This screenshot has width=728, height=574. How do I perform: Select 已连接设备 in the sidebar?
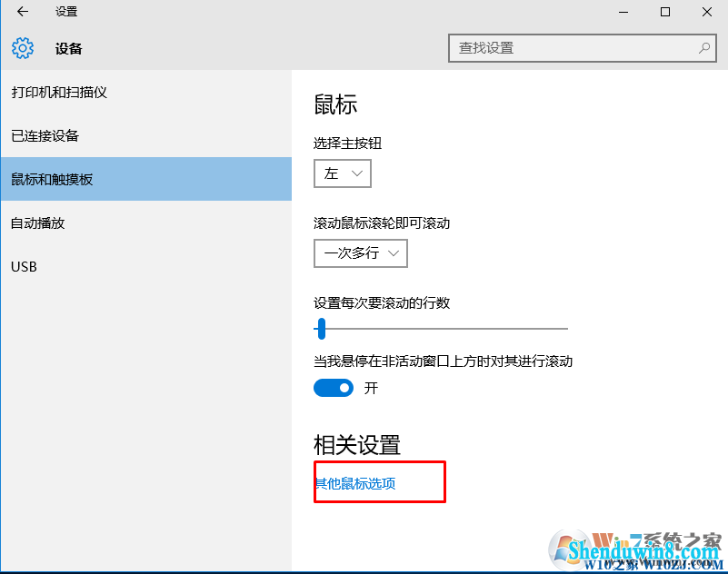[145, 136]
